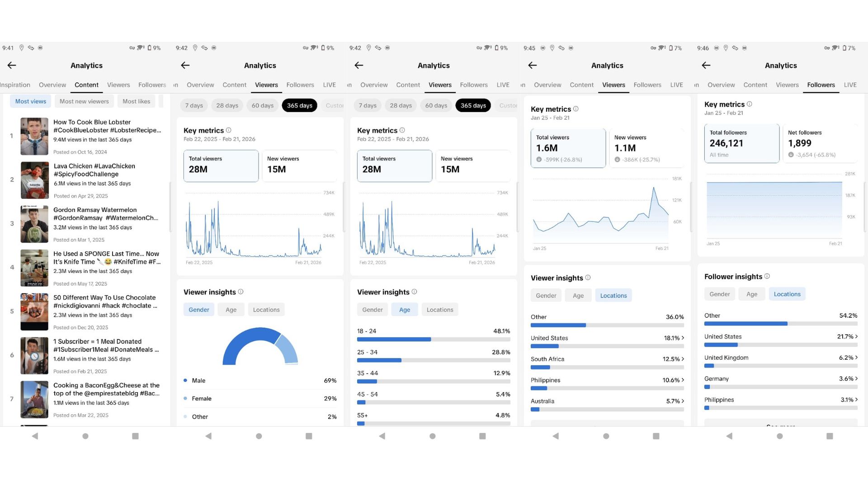Open info icon next to Viewer insights Gender panel

(x=241, y=292)
